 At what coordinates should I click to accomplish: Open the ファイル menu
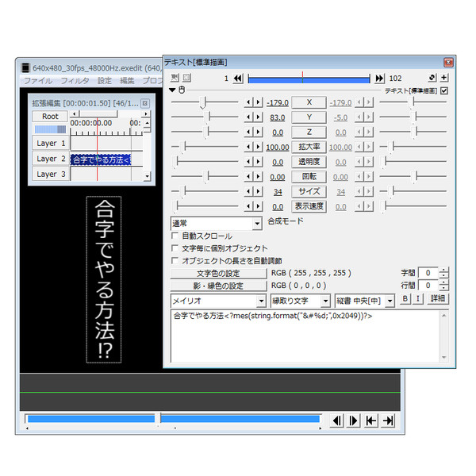click(x=37, y=81)
